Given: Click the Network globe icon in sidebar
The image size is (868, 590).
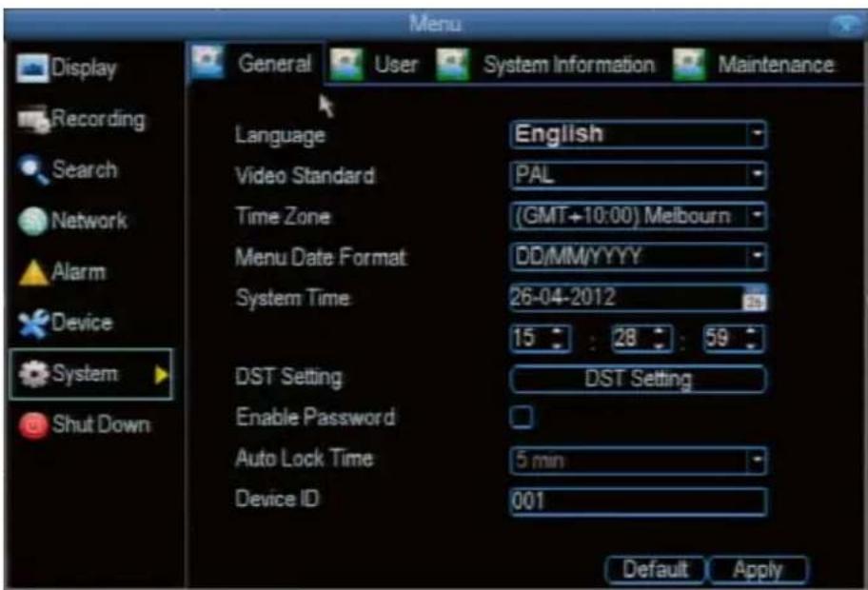Looking at the screenshot, I should point(32,221).
